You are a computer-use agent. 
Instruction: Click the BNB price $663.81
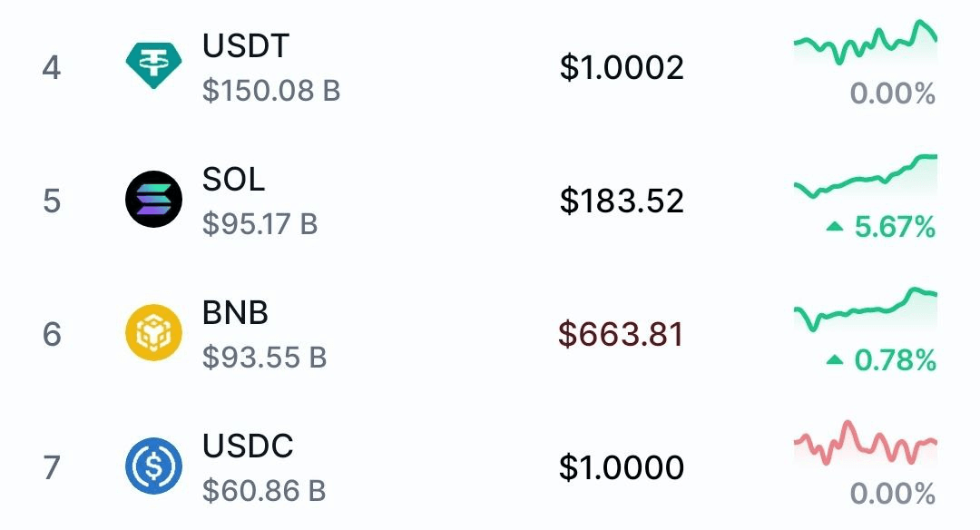click(622, 334)
